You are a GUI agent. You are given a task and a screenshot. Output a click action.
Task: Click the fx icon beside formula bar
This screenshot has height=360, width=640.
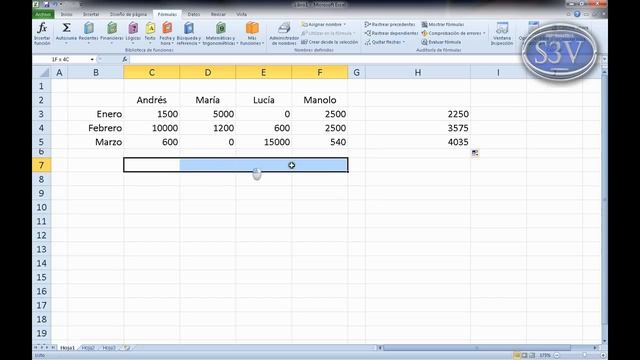(x=125, y=59)
